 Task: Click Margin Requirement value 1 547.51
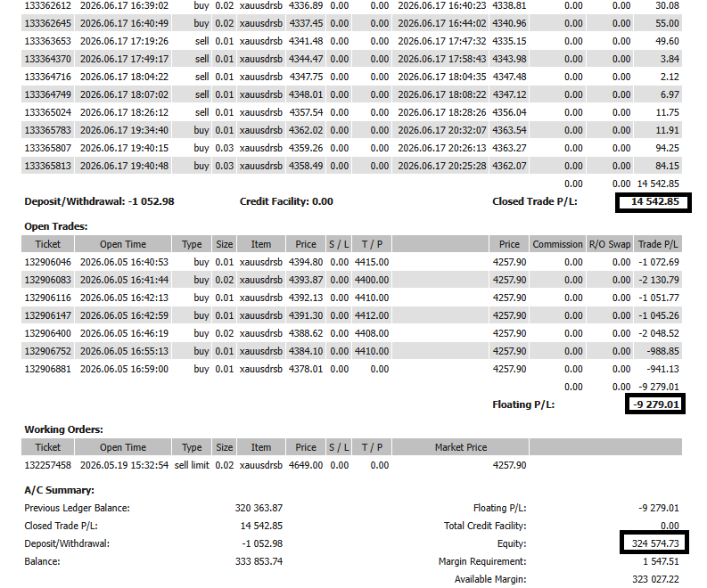pyautogui.click(x=661, y=561)
